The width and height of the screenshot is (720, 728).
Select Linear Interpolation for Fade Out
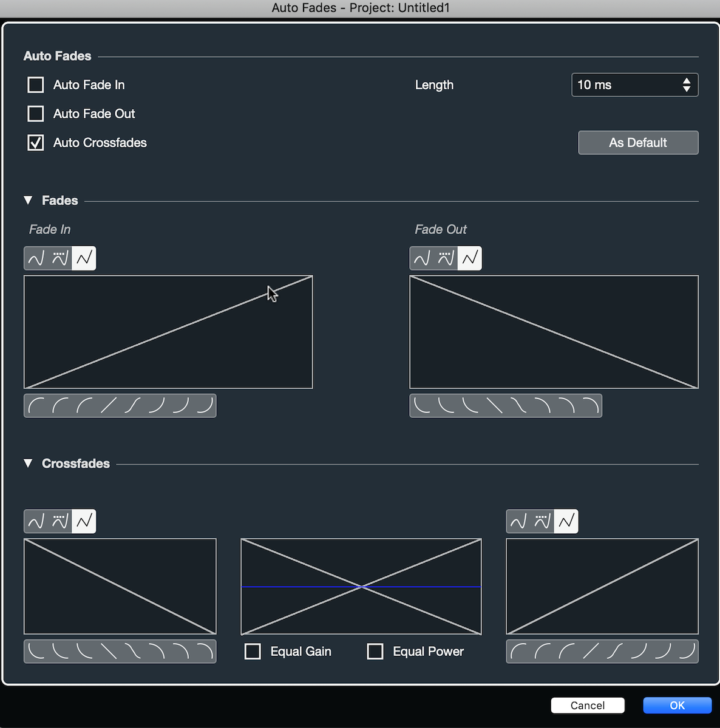click(470, 258)
